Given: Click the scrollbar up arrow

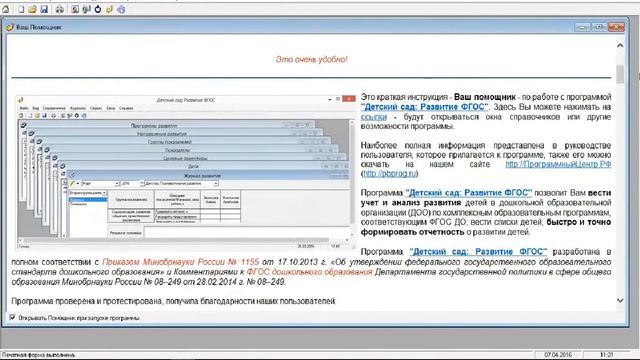Looking at the screenshot, I should (620, 45).
